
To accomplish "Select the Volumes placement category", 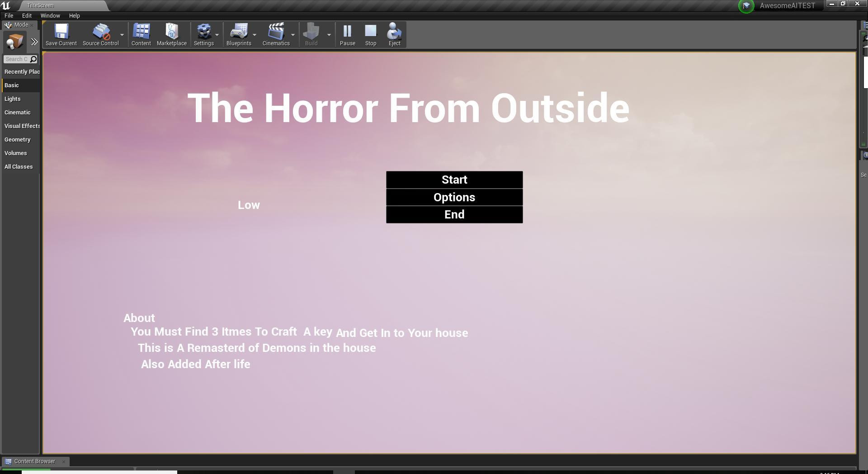I will [x=21, y=153].
